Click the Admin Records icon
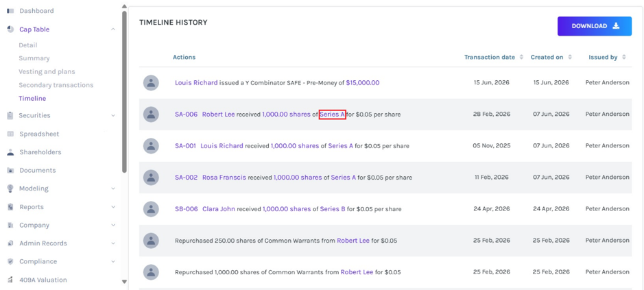644x290 pixels. tap(11, 243)
